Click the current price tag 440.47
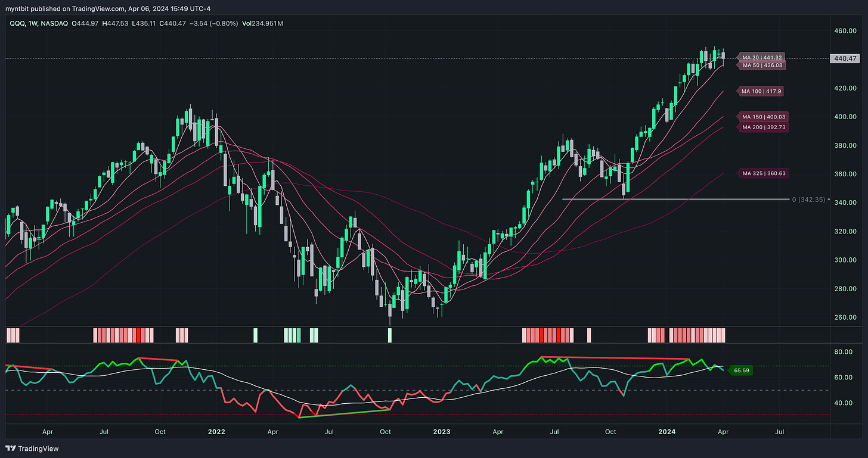This screenshot has width=868, height=458. click(x=844, y=58)
